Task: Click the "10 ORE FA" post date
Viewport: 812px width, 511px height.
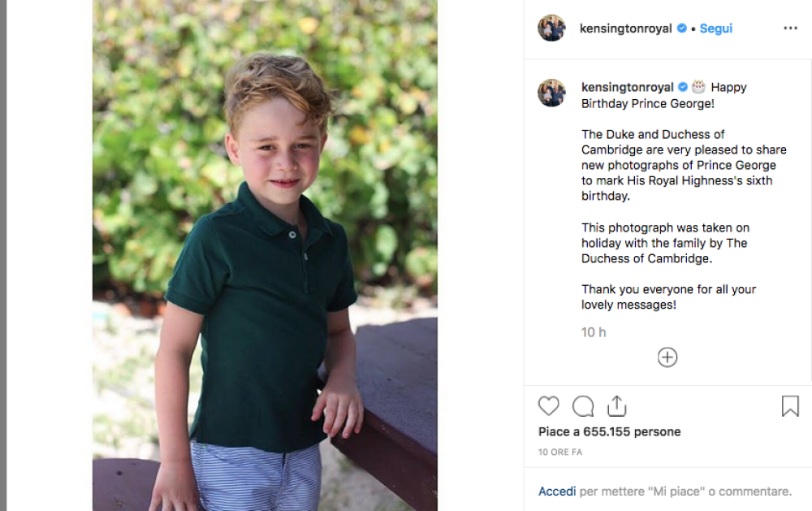Action: (560, 452)
